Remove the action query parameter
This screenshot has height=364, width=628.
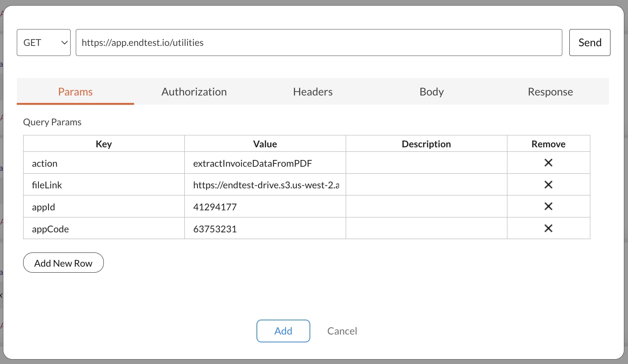(x=548, y=163)
